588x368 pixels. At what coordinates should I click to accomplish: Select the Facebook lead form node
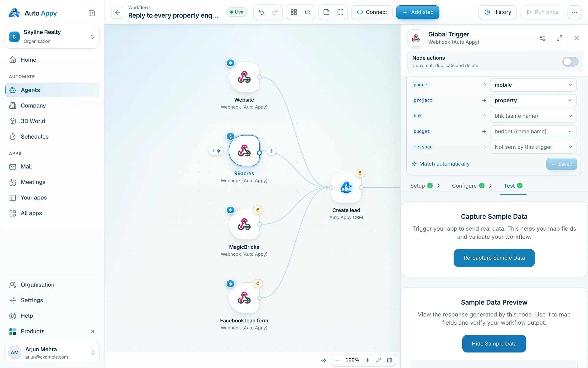[244, 298]
